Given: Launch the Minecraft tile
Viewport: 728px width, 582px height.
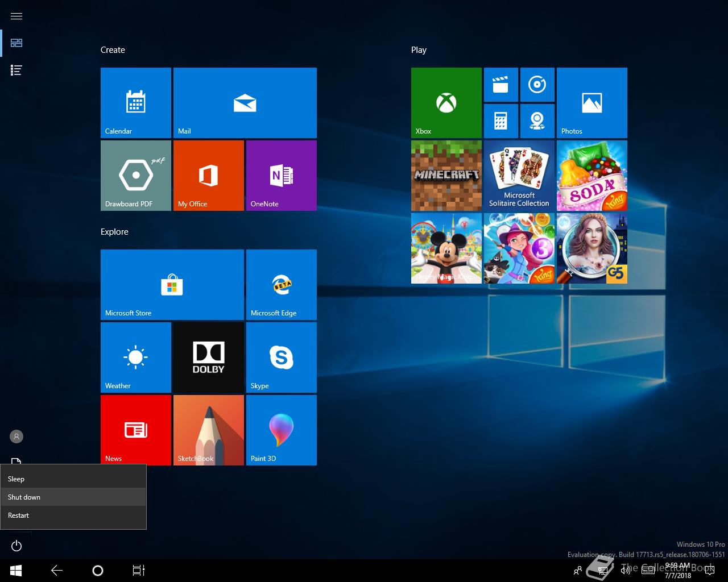Looking at the screenshot, I should [x=446, y=176].
